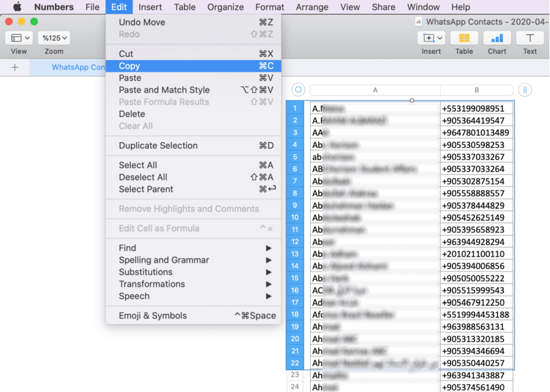
Task: Click cell +905050055222
Action: 476,278
